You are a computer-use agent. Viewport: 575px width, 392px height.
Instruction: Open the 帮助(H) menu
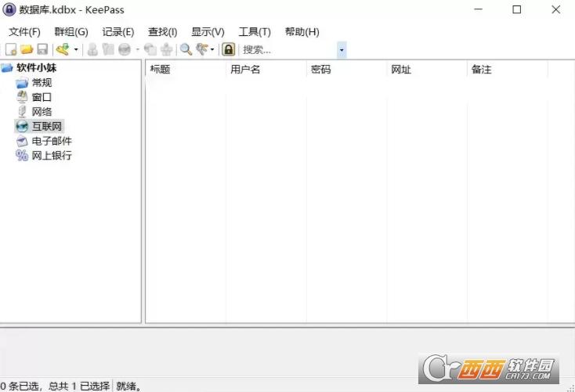tap(302, 32)
